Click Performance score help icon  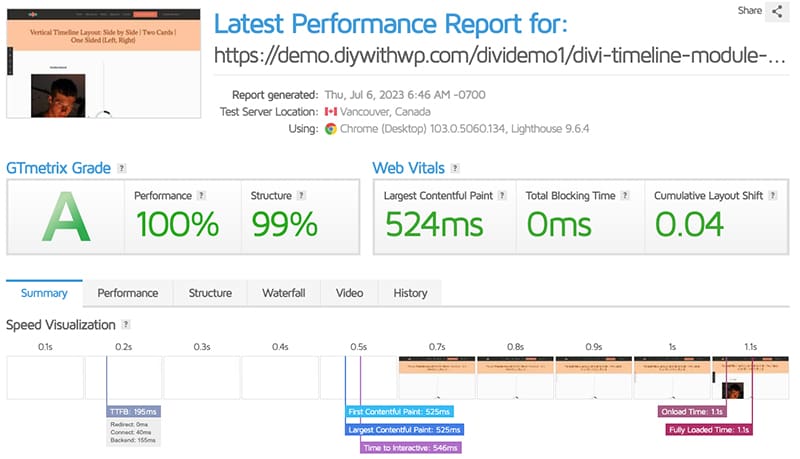tap(202, 195)
